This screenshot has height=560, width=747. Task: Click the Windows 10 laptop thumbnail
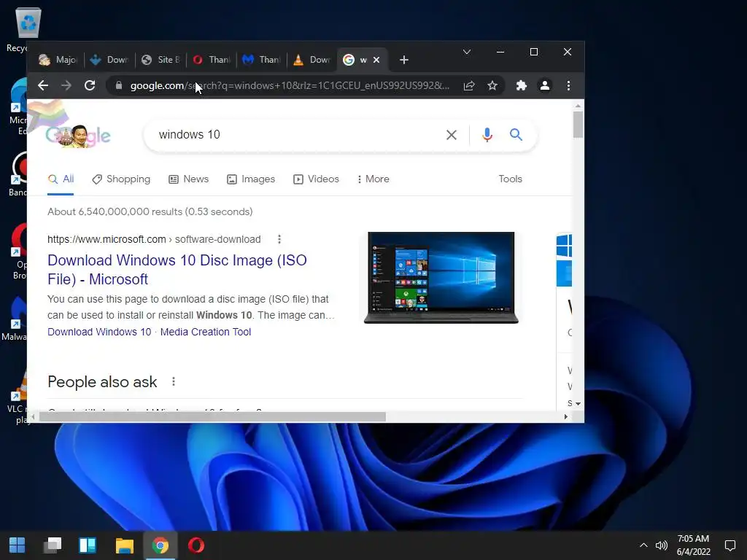pos(441,278)
